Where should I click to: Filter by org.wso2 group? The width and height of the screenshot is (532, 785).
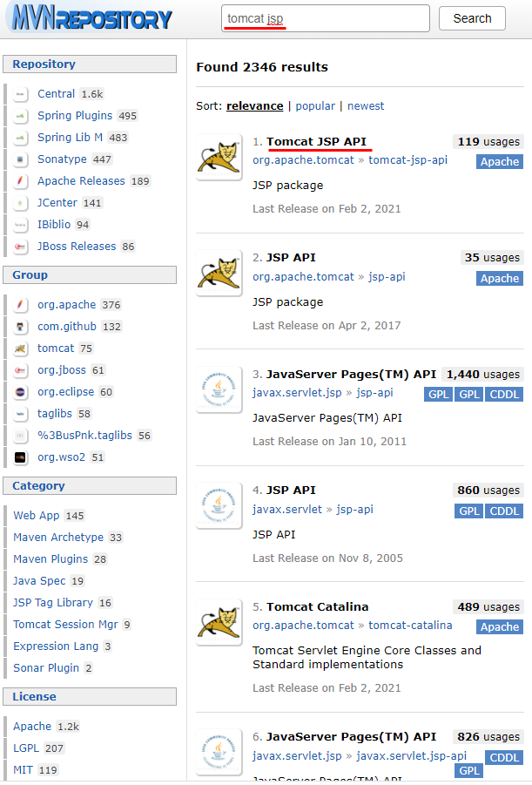coord(62,457)
